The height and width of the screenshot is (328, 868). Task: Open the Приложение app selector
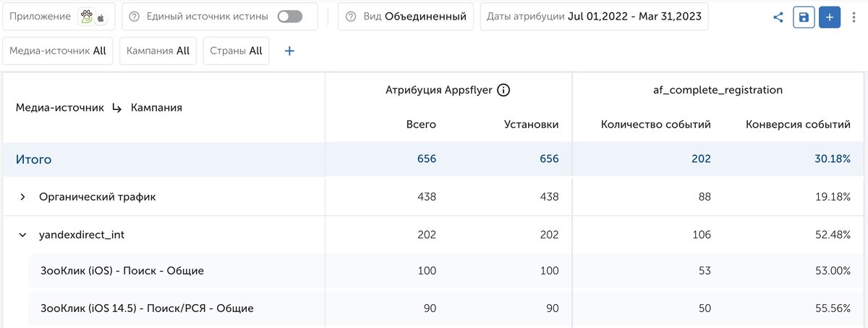coord(59,16)
